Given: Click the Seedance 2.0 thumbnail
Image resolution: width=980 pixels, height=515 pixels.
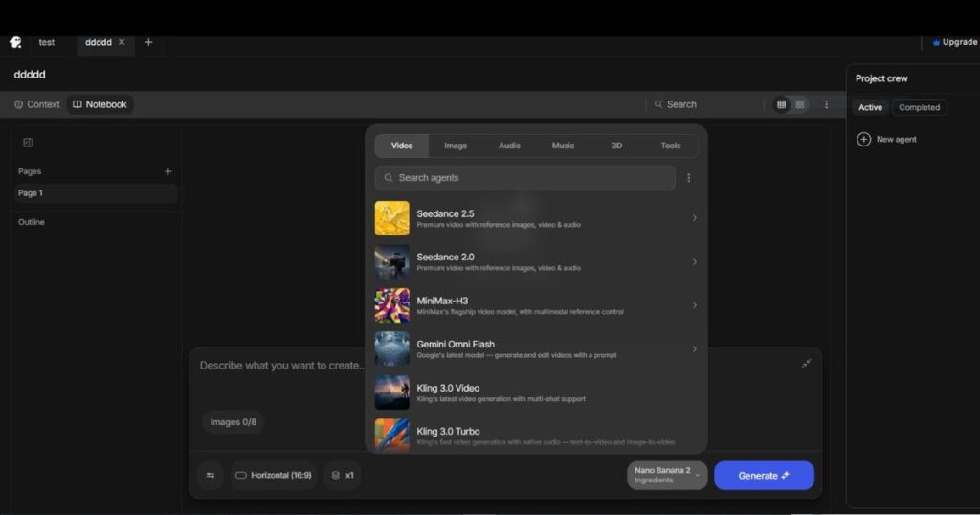Looking at the screenshot, I should click(391, 262).
